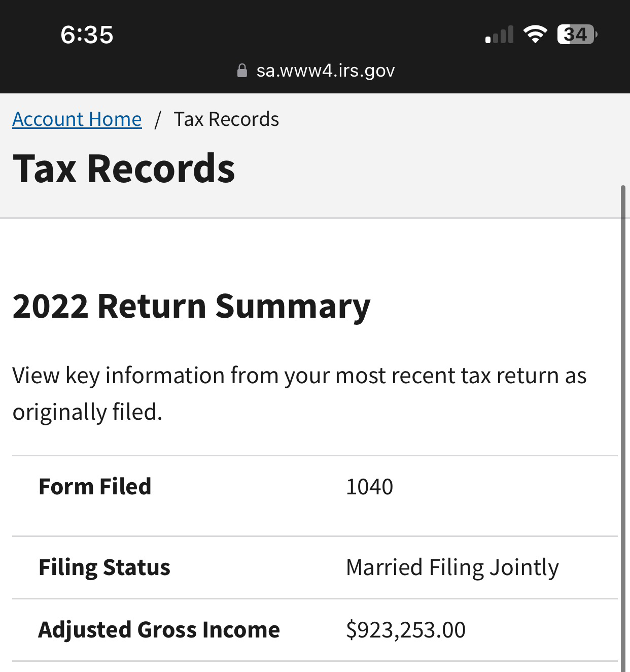Tap the 6:35 clock in status bar
The height and width of the screenshot is (672, 630).
[87, 35]
